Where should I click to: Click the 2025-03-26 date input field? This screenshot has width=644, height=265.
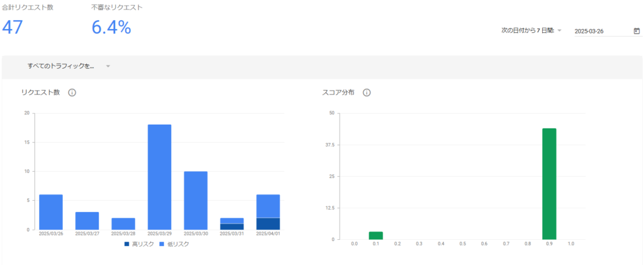(601, 31)
